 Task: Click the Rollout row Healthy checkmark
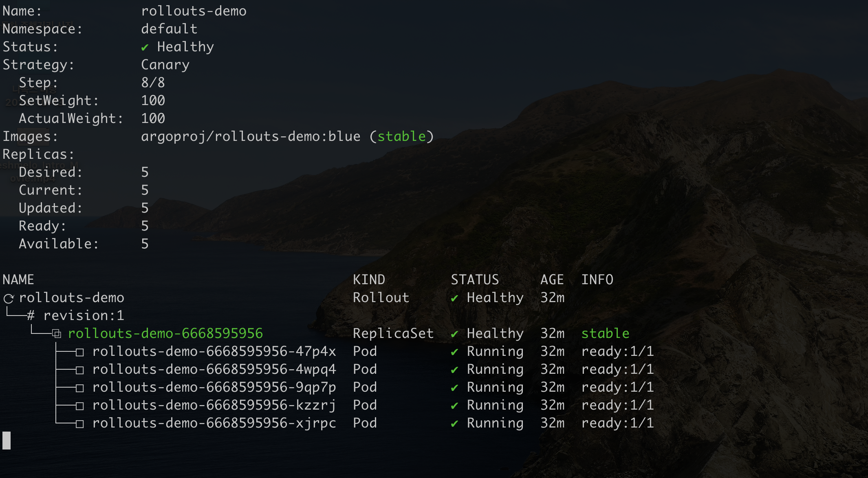454,298
